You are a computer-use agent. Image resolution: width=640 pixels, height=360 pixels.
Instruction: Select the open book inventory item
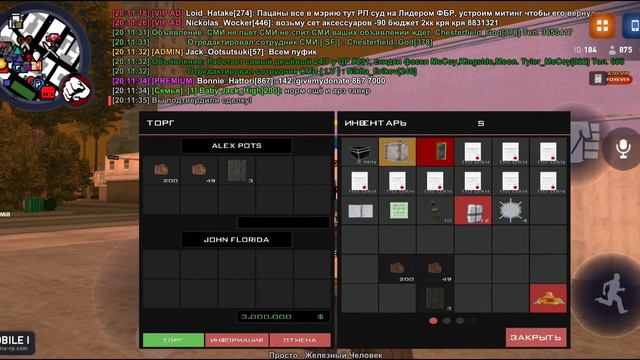(359, 211)
